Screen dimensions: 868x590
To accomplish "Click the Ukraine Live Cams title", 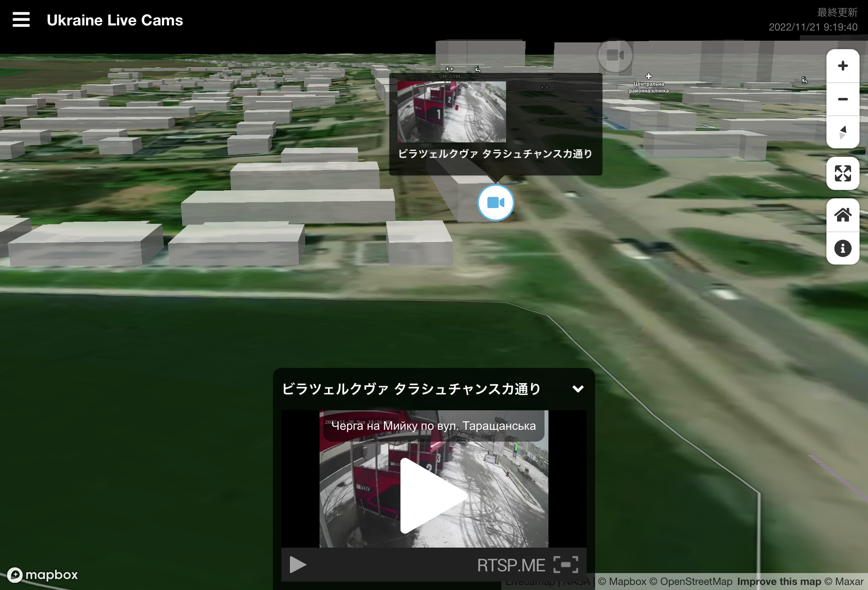I will coord(115,20).
